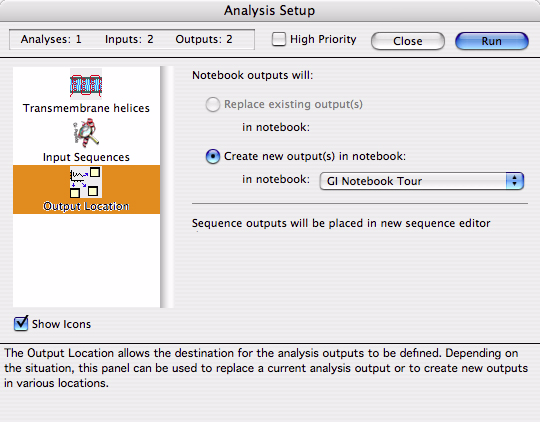
Task: Select the Transmembrane helices icon
Action: coord(86,84)
